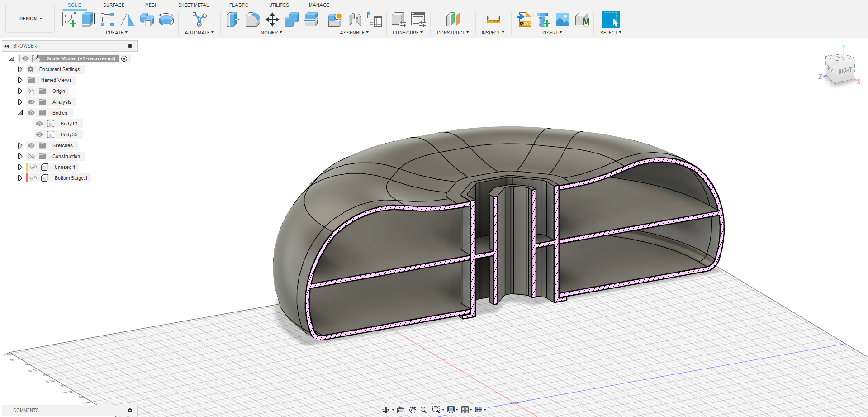
Task: Hide Body35 using its eye icon
Action: [x=39, y=134]
